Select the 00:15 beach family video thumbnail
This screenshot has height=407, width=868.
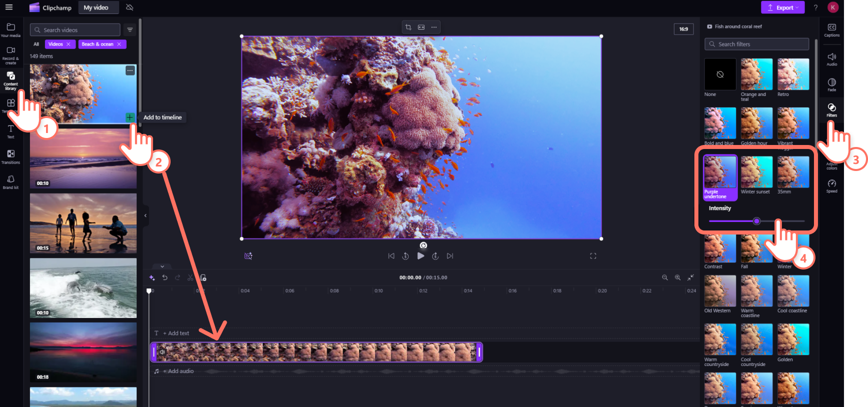pos(83,223)
